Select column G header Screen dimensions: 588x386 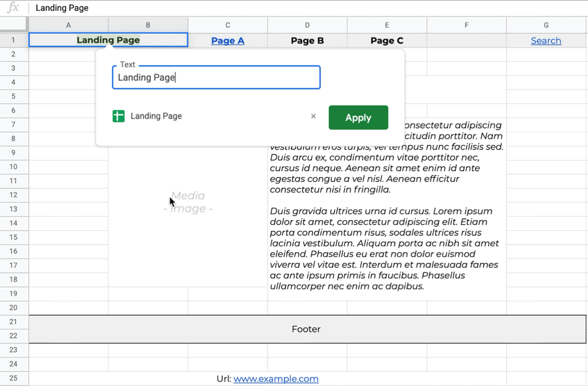pos(546,25)
